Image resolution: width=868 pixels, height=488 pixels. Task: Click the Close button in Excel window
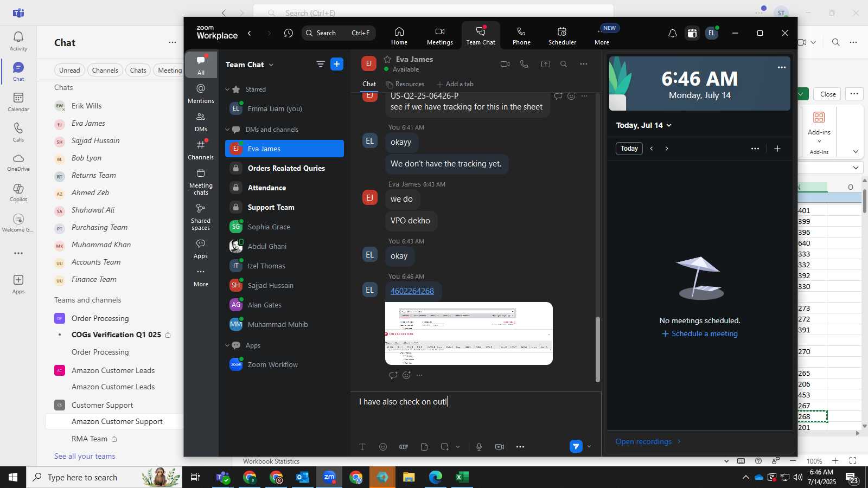828,94
